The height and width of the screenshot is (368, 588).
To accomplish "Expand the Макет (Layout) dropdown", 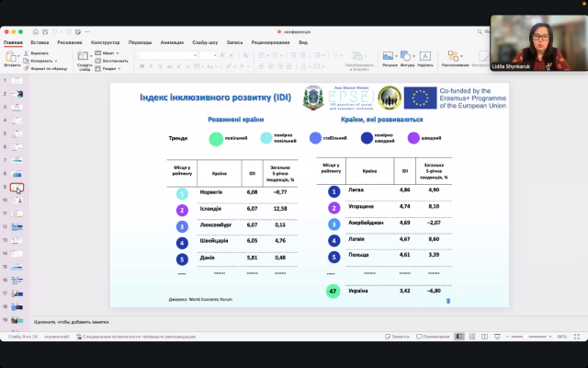I will 110,53.
